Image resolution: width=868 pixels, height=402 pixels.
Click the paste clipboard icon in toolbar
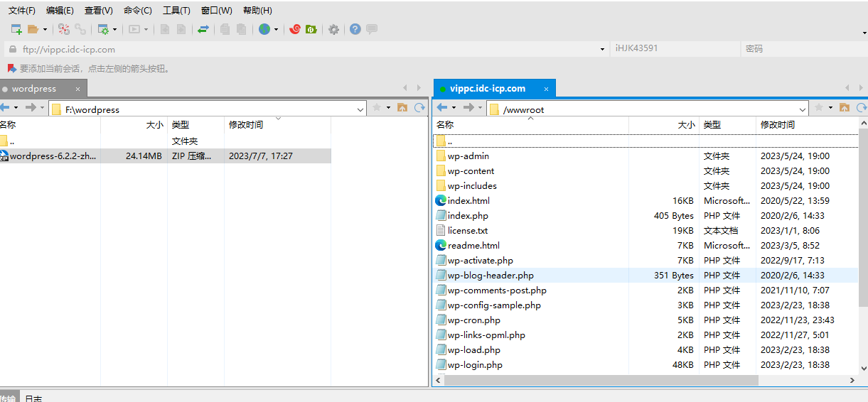(242, 29)
